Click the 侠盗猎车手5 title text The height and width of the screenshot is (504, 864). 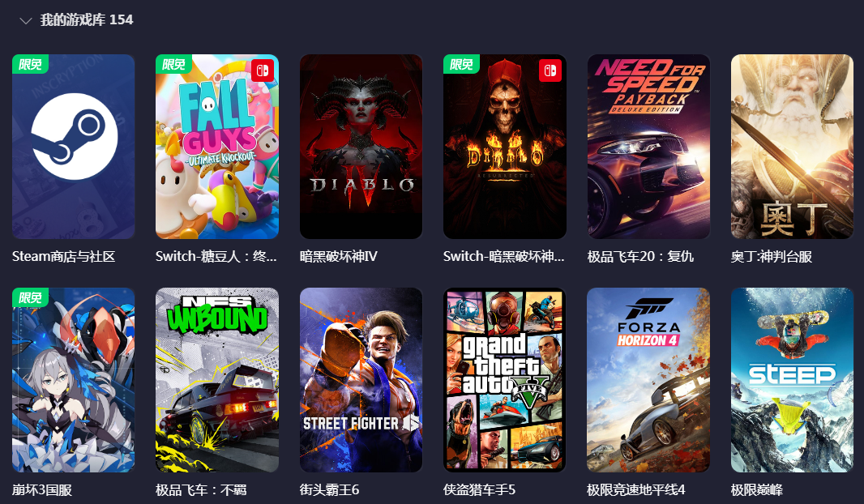pyautogui.click(x=479, y=489)
